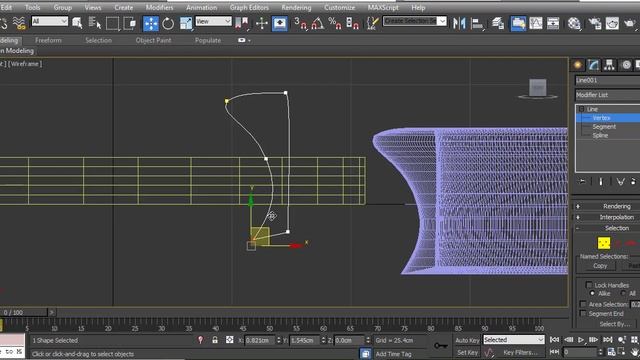Open the Schematic View icon
The height and width of the screenshot is (360, 640).
tap(553, 23)
